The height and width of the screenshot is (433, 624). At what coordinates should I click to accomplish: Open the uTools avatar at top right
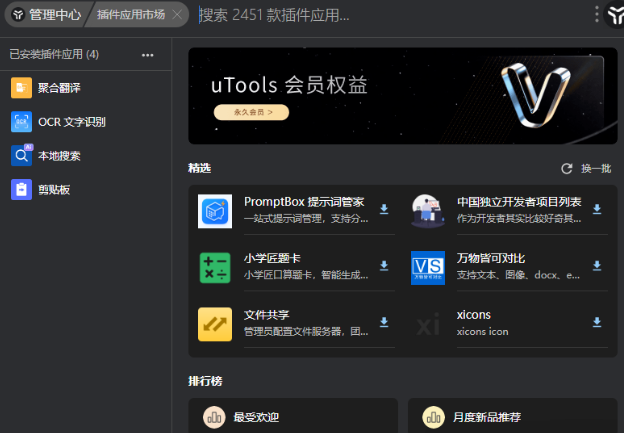pos(614,15)
